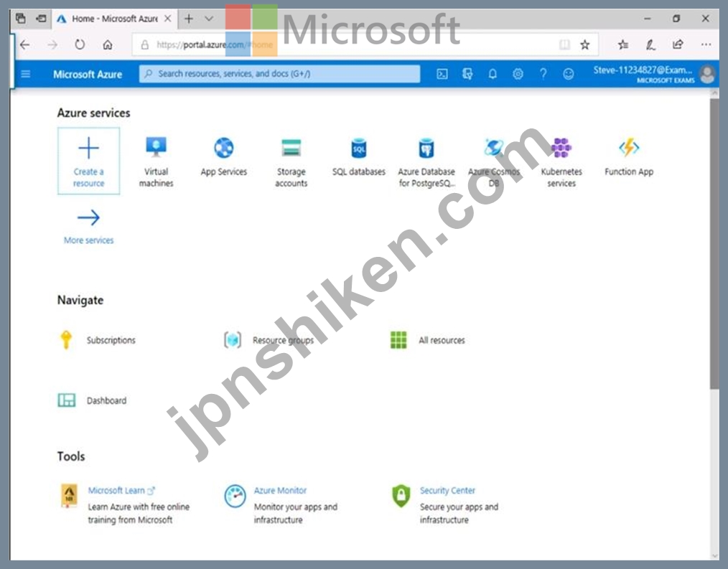Open the browser tab list chevron
The height and width of the screenshot is (569, 728).
coord(209,19)
